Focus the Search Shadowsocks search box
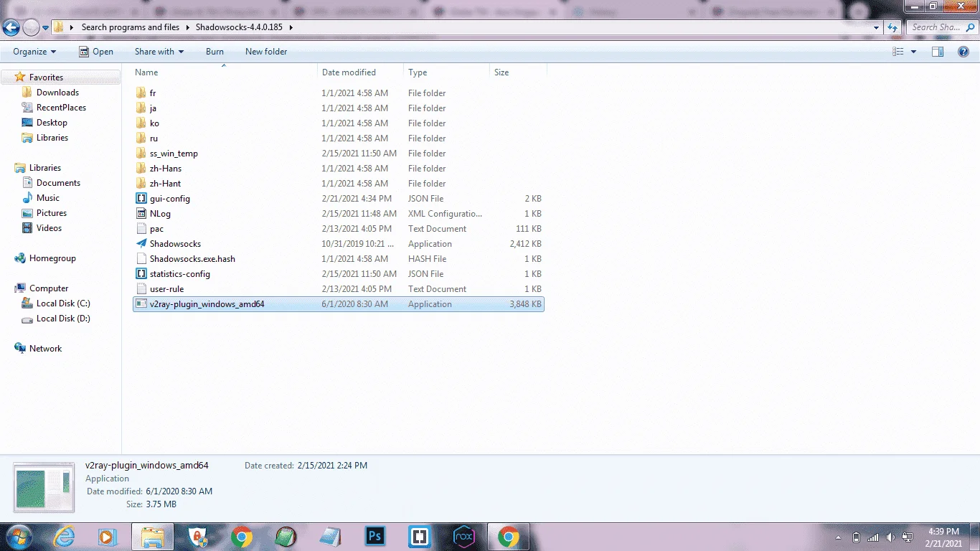The height and width of the screenshot is (551, 980). point(941,27)
